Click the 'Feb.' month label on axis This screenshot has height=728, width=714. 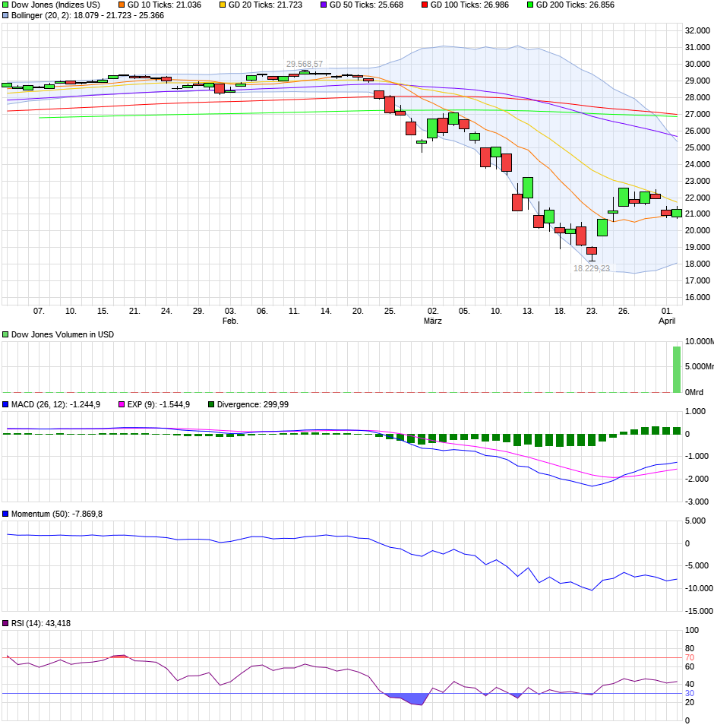click(230, 321)
